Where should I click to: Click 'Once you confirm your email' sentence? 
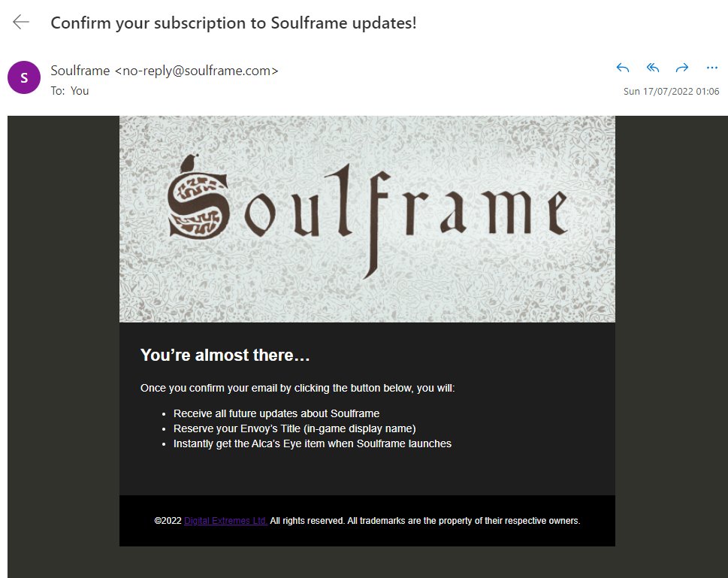pos(298,388)
